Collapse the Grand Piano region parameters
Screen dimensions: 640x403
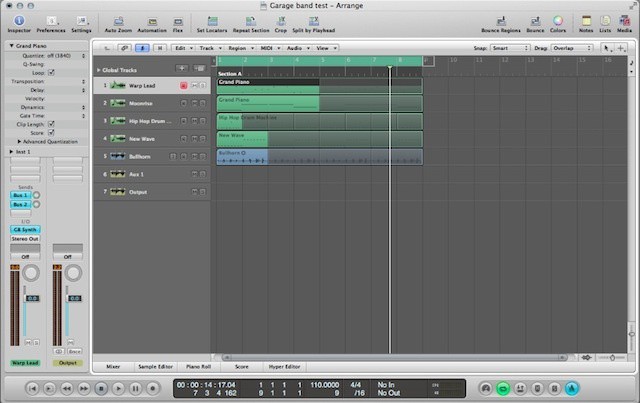[x=11, y=46]
